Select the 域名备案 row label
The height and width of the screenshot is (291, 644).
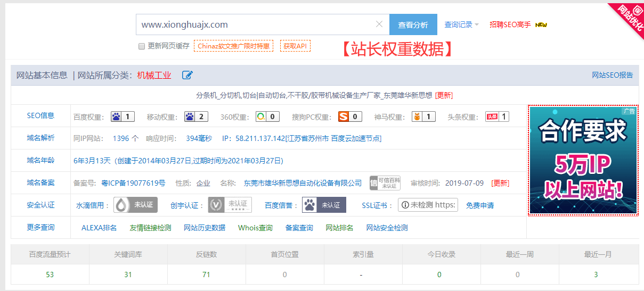(40, 183)
